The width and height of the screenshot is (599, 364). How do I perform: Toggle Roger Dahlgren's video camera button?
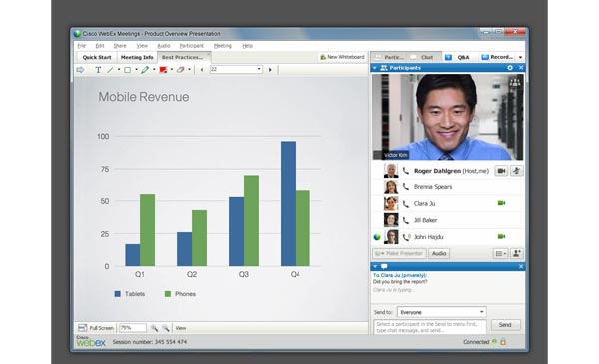click(x=501, y=171)
